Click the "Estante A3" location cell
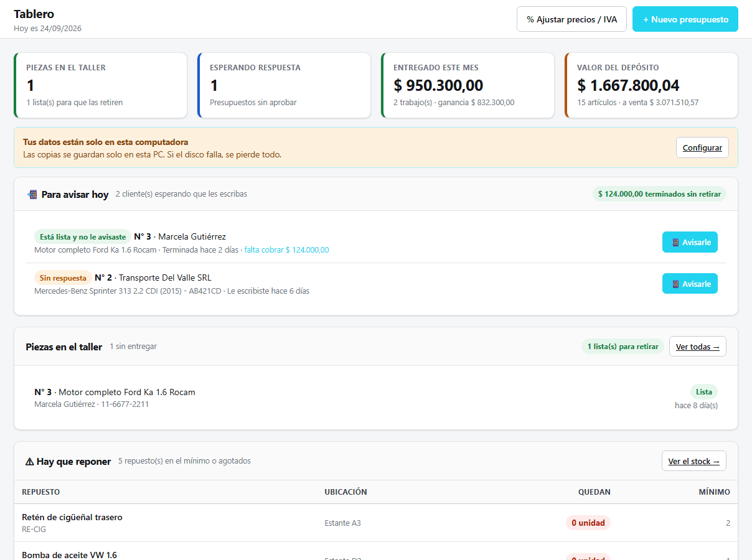 (342, 523)
